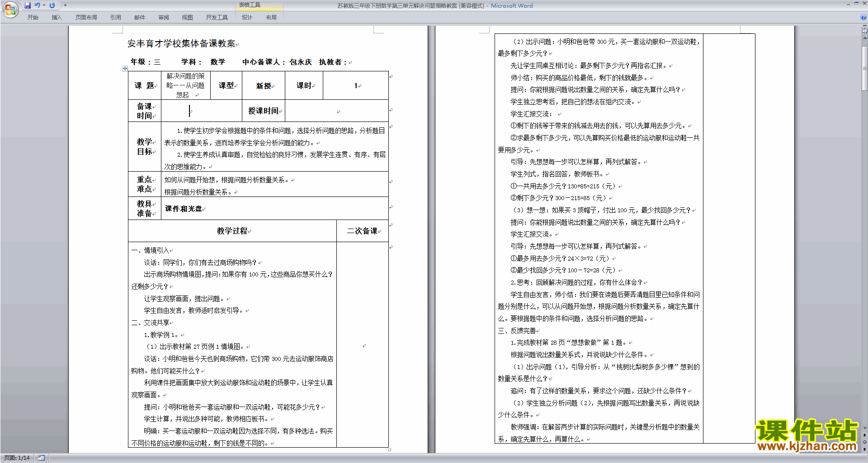Open the 开始 ribbon tab

pyautogui.click(x=33, y=18)
